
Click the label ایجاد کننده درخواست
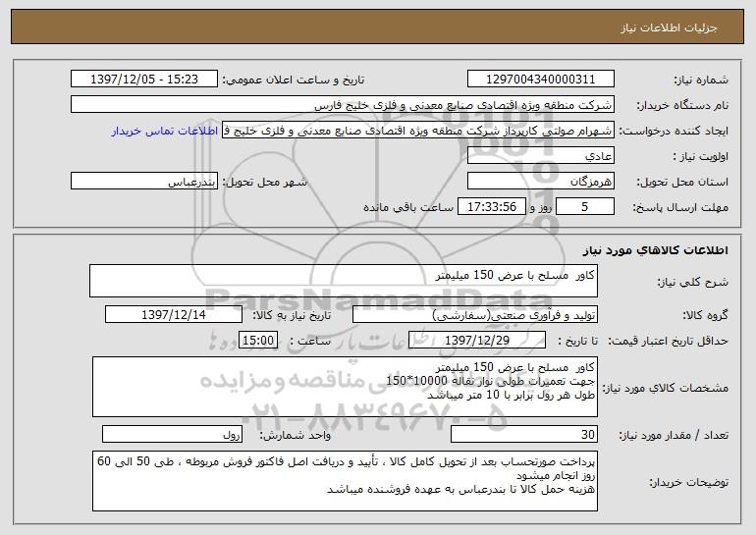coord(674,132)
